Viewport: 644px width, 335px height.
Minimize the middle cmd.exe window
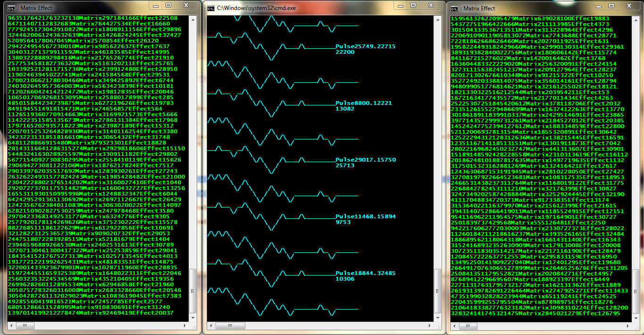point(400,5)
